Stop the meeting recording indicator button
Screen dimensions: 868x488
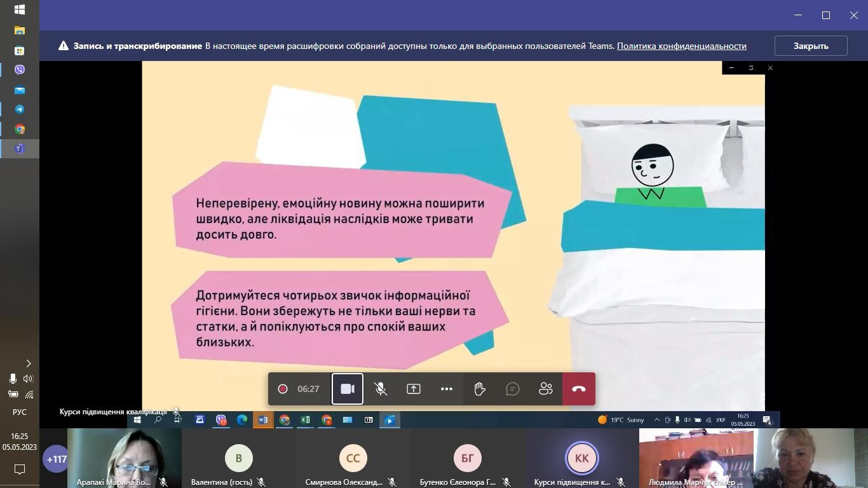point(283,389)
